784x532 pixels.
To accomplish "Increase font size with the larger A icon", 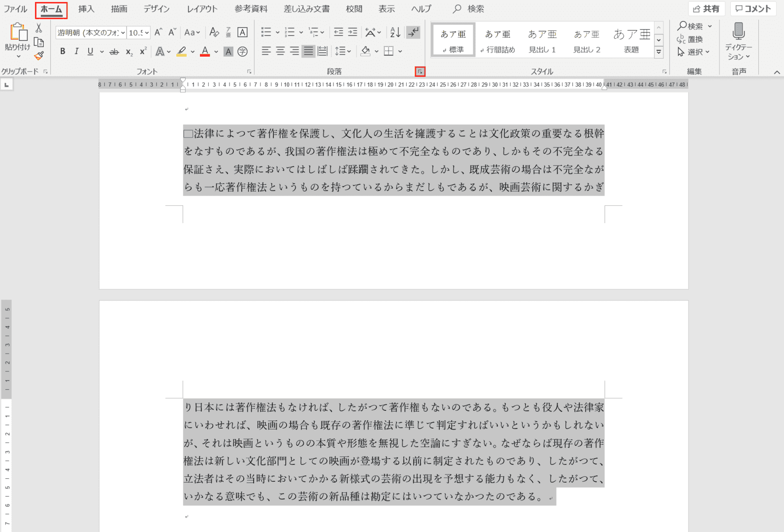I will coord(158,33).
